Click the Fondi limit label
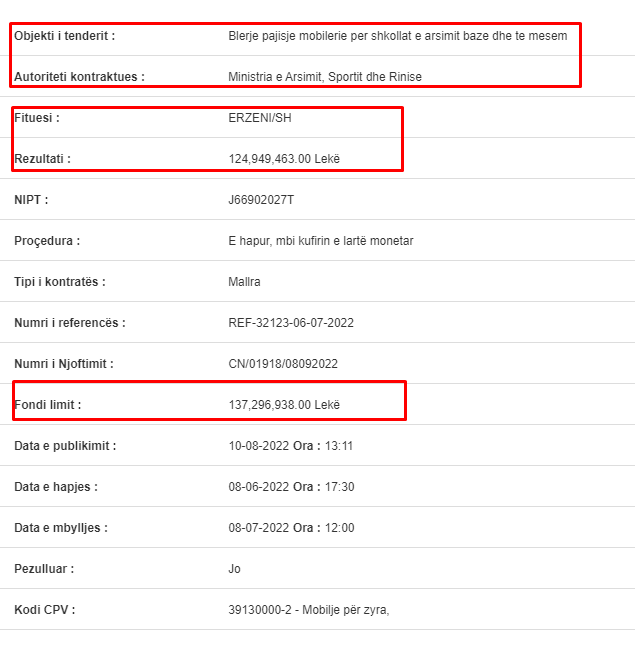Viewport: 635px width, 648px height. pyautogui.click(x=48, y=405)
